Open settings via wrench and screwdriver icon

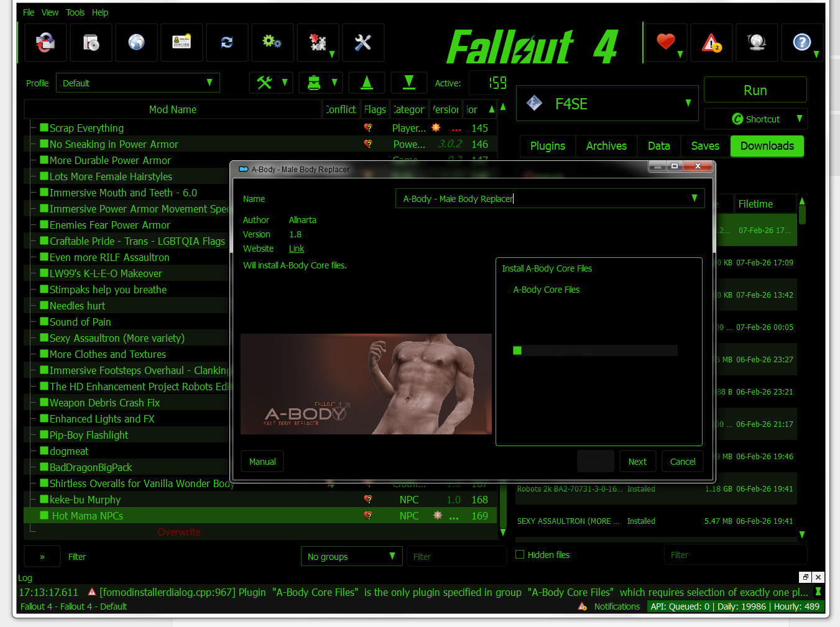363,42
